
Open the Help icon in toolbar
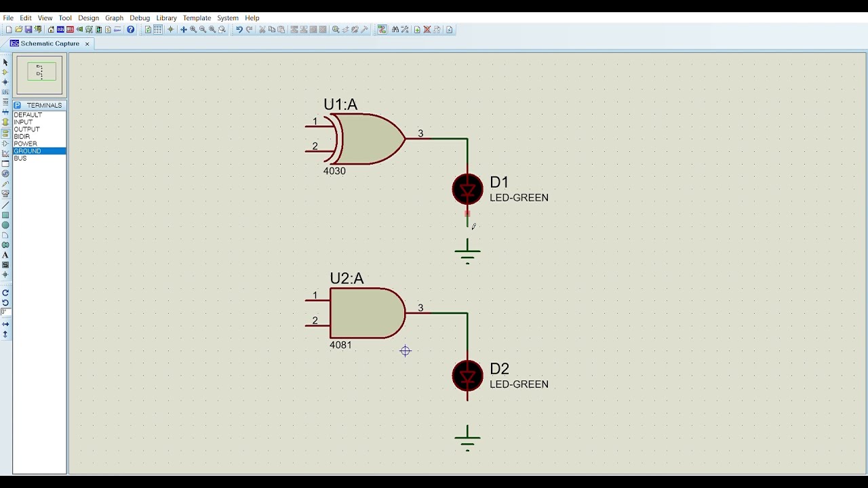click(x=130, y=30)
